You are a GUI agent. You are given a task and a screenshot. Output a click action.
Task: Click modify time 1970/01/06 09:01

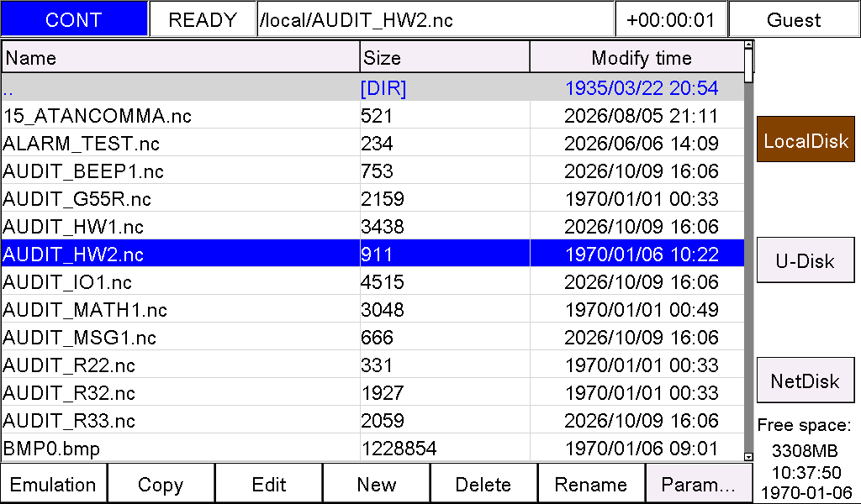pos(642,448)
